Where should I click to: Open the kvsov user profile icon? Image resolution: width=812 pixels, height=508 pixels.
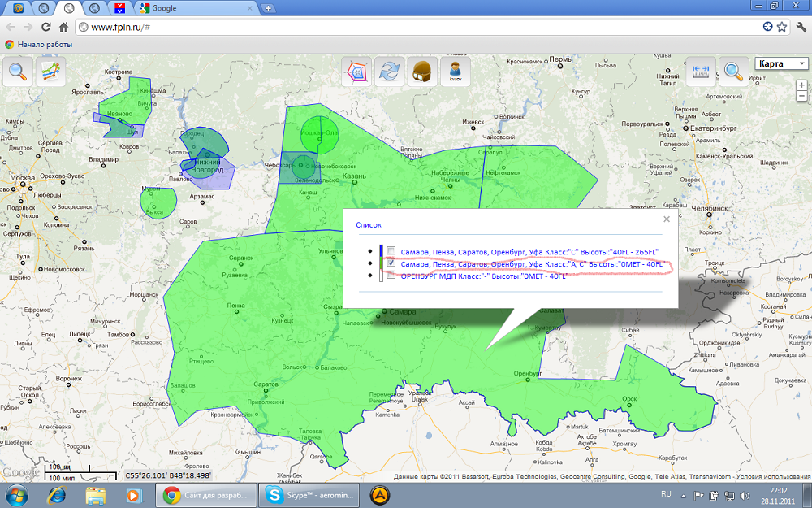coord(456,72)
